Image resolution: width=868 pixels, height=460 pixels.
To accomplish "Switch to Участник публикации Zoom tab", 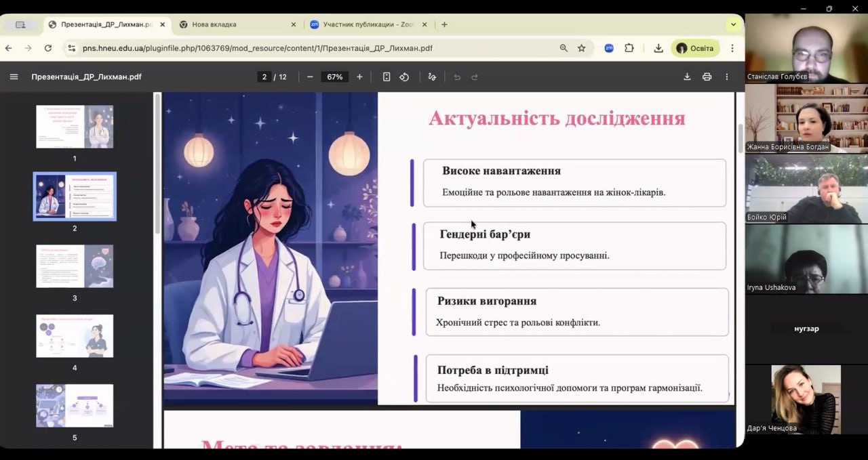I will coord(366,24).
